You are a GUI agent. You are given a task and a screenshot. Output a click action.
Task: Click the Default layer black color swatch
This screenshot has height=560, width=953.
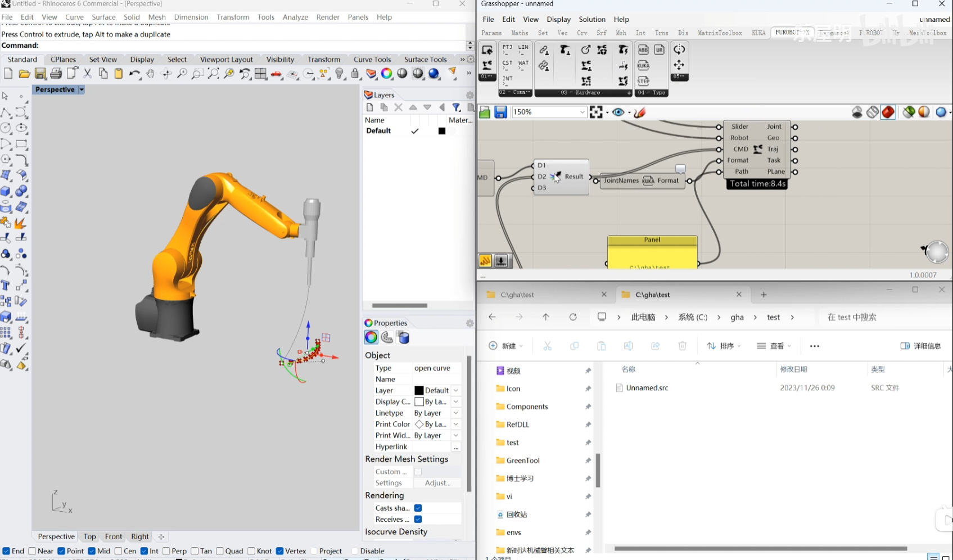point(442,131)
